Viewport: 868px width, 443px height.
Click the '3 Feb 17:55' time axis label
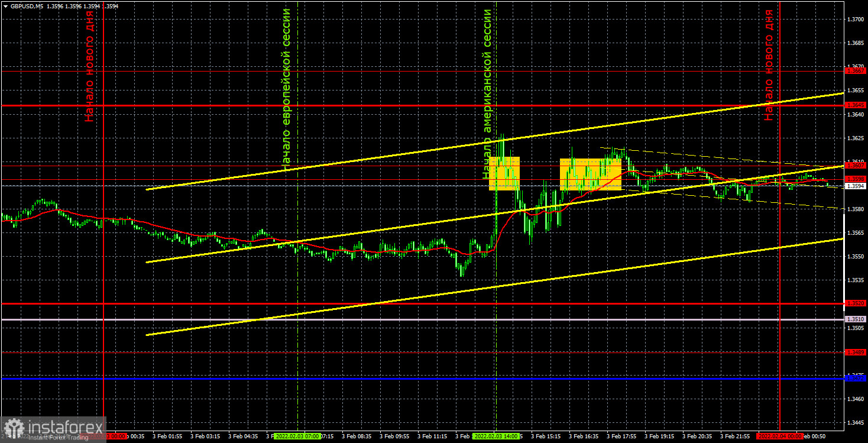621,436
